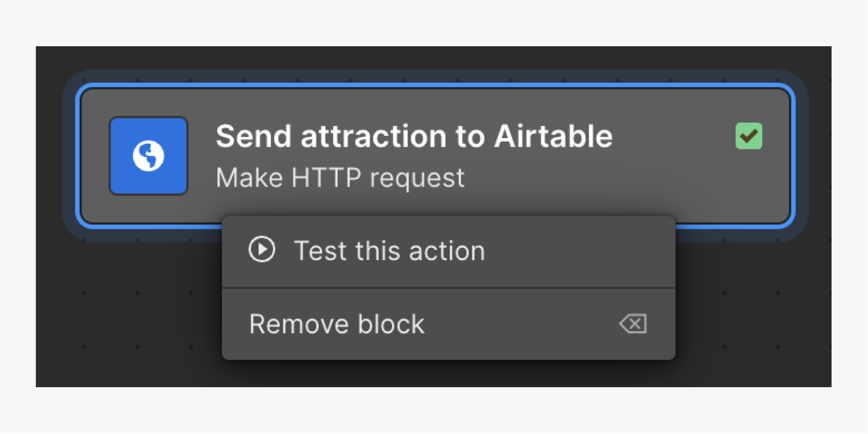
Task: Click the globe HTTP request icon
Action: pyautogui.click(x=149, y=156)
